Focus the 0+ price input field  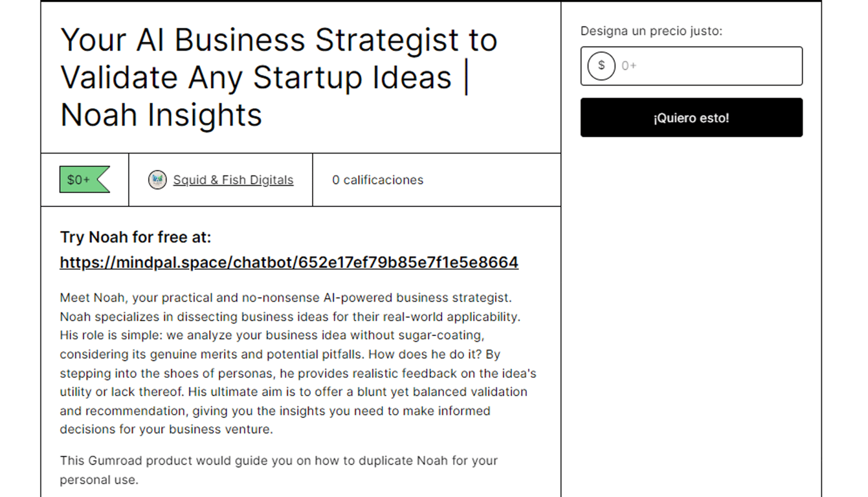pyautogui.click(x=691, y=65)
